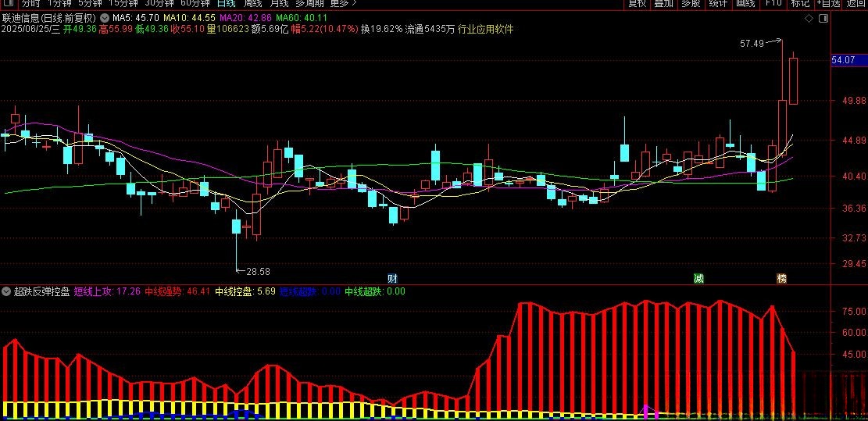Click the 54.07 current price label
868x421 pixels.
pyautogui.click(x=845, y=60)
